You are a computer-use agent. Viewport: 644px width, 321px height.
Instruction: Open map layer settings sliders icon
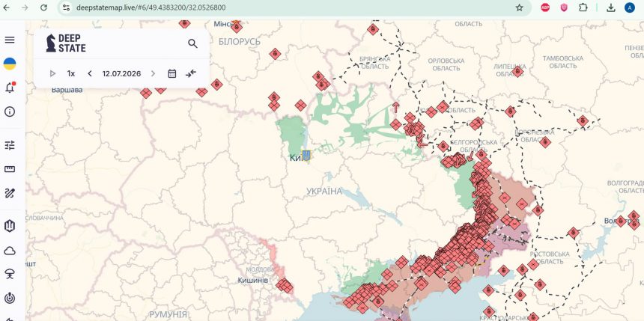click(10, 145)
